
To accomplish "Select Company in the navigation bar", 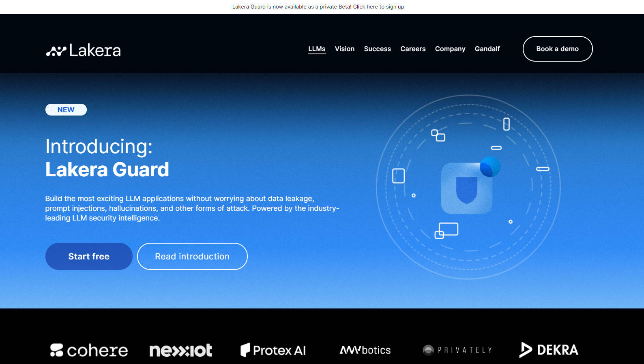I will [450, 49].
